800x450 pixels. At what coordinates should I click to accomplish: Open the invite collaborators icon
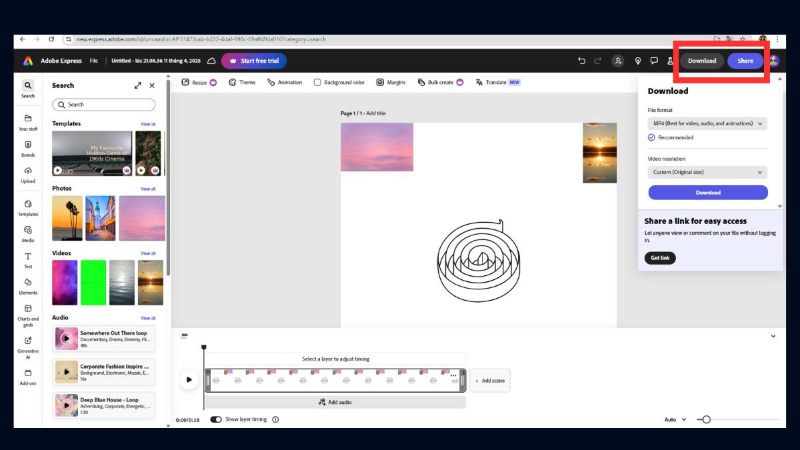(618, 61)
